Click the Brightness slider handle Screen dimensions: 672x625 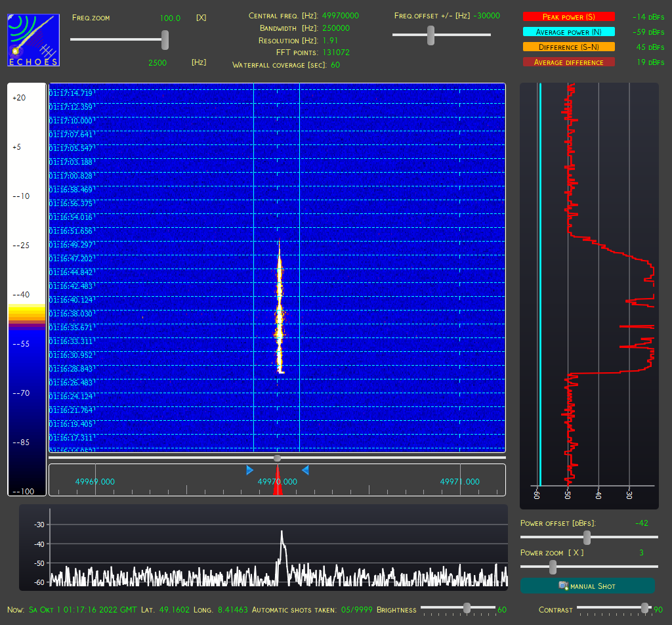(x=467, y=607)
